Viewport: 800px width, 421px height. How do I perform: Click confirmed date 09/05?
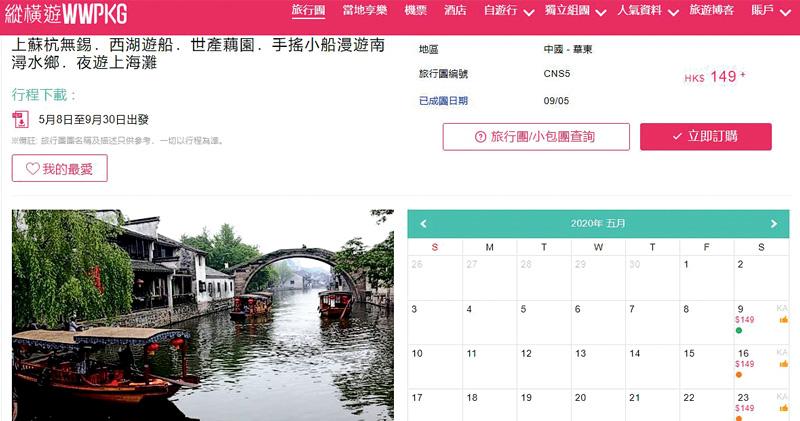tap(556, 101)
